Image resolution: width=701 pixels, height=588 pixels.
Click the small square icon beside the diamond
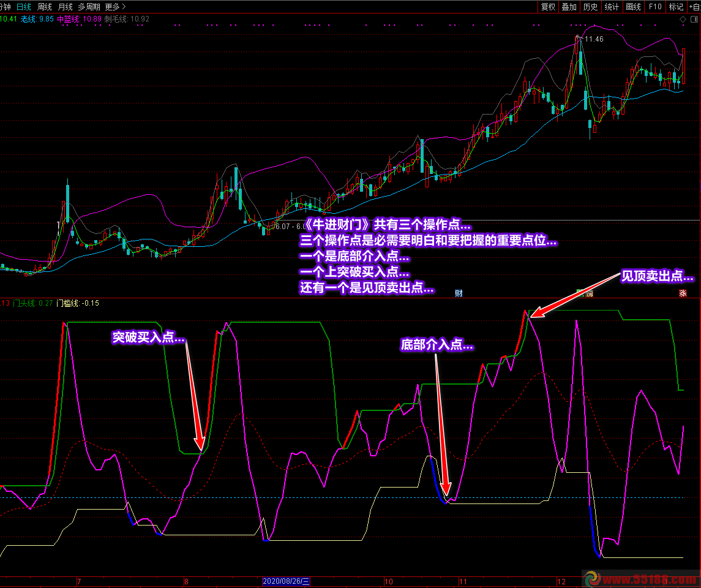click(x=694, y=20)
